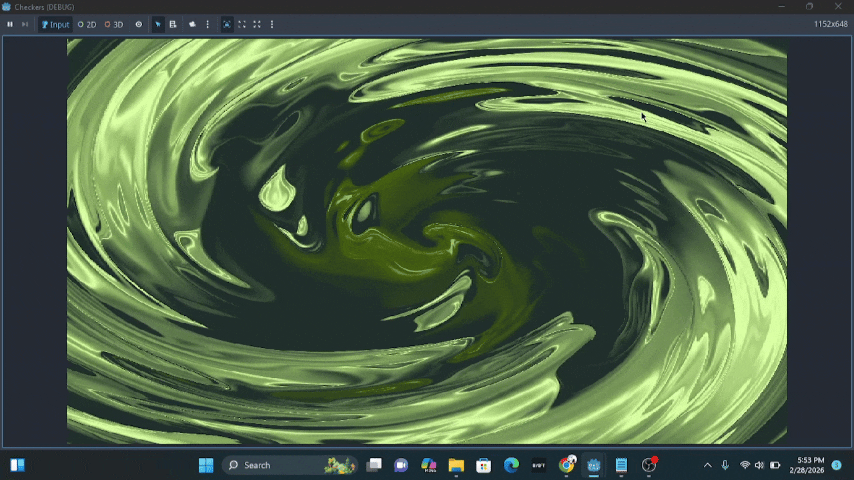Image resolution: width=854 pixels, height=480 pixels.
Task: Check the battery status icon
Action: click(x=774, y=465)
